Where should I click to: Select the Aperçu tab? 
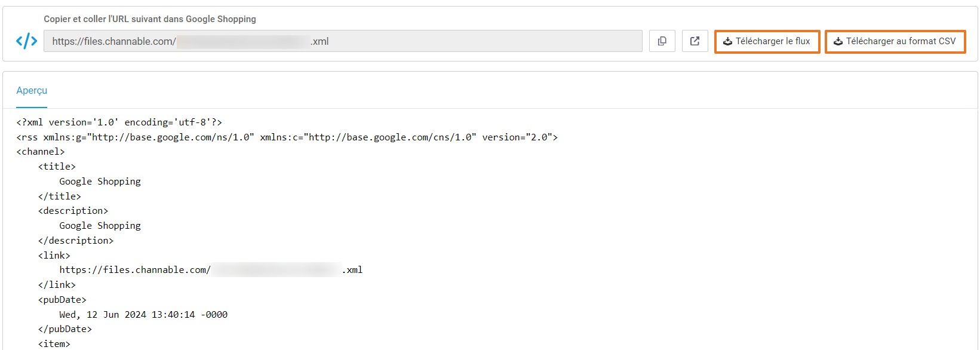32,91
